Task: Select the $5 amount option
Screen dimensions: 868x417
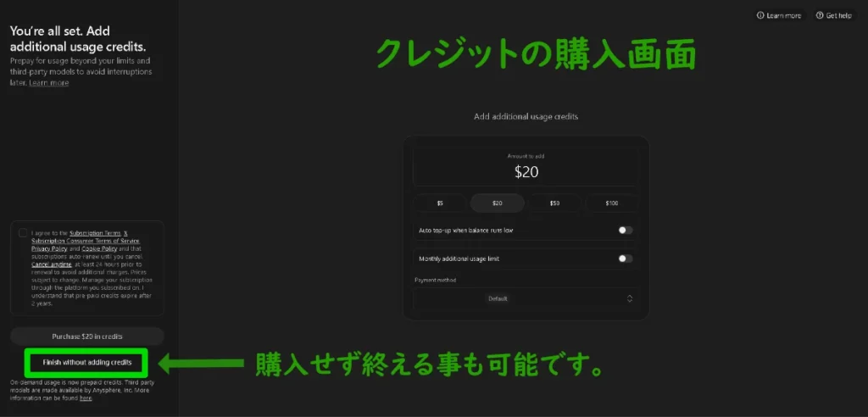Action: click(440, 203)
